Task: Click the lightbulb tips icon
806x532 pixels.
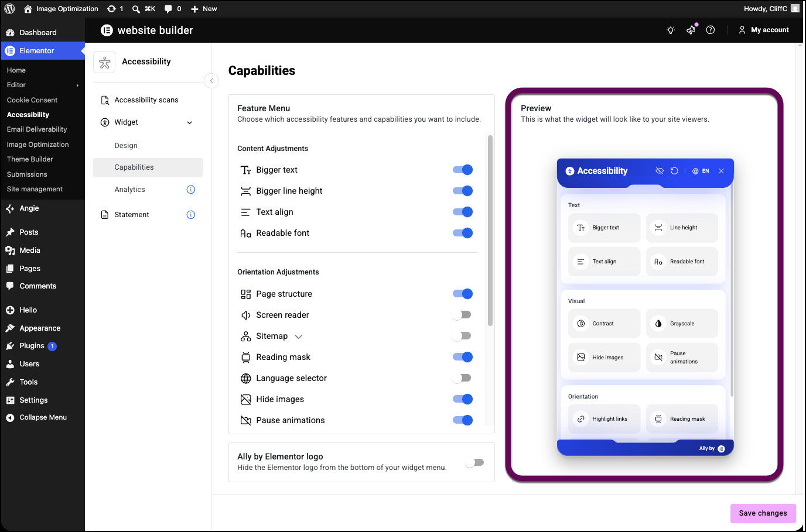Action: click(x=671, y=30)
